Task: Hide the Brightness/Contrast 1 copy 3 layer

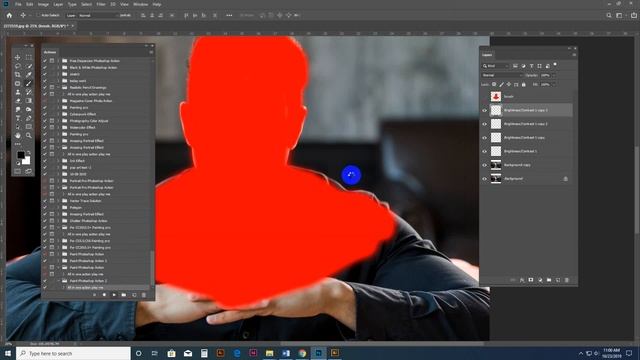Action: click(484, 110)
